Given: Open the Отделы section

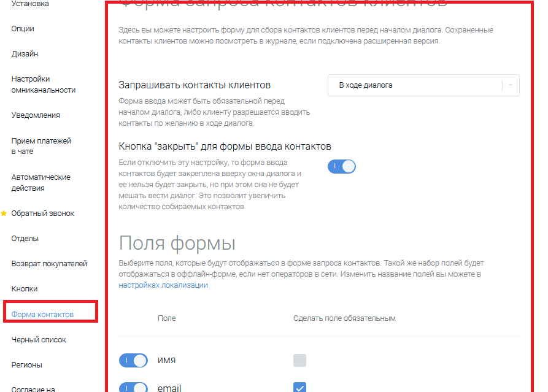Looking at the screenshot, I should (25, 238).
